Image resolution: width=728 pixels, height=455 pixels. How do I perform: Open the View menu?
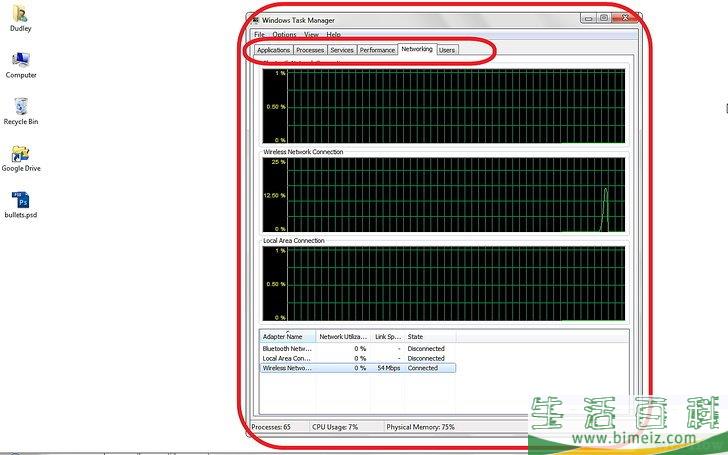pos(311,34)
